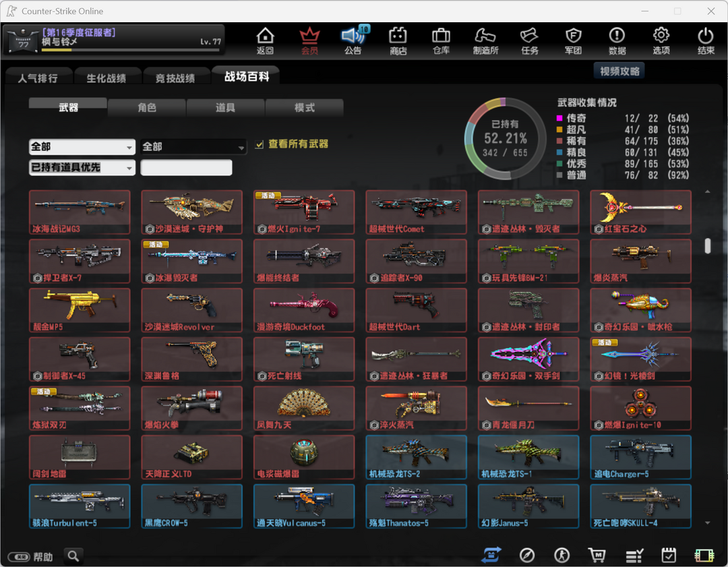Select the 红宝石之心 weapon card
The image size is (728, 567).
(641, 212)
